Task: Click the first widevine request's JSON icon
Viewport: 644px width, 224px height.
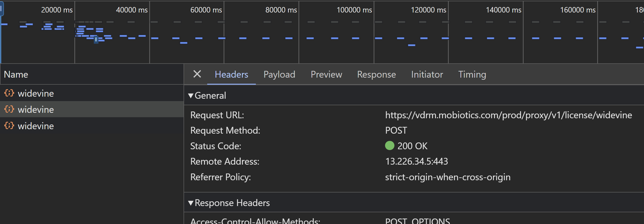Action: (x=9, y=93)
